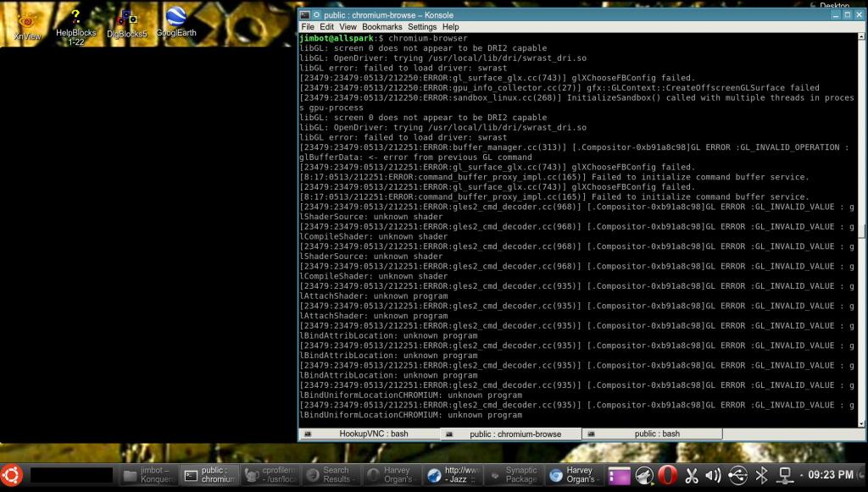
Task: Click the 09:23 PM clock
Action: coord(832,475)
